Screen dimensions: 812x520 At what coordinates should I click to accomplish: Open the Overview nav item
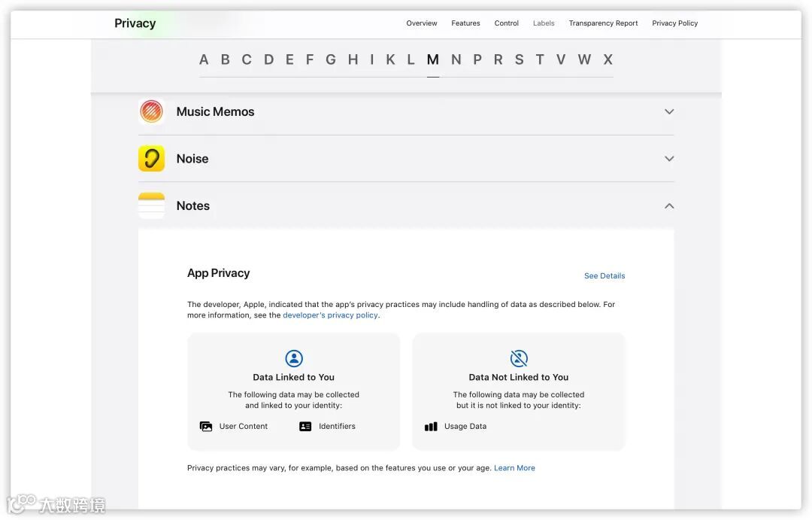(422, 23)
